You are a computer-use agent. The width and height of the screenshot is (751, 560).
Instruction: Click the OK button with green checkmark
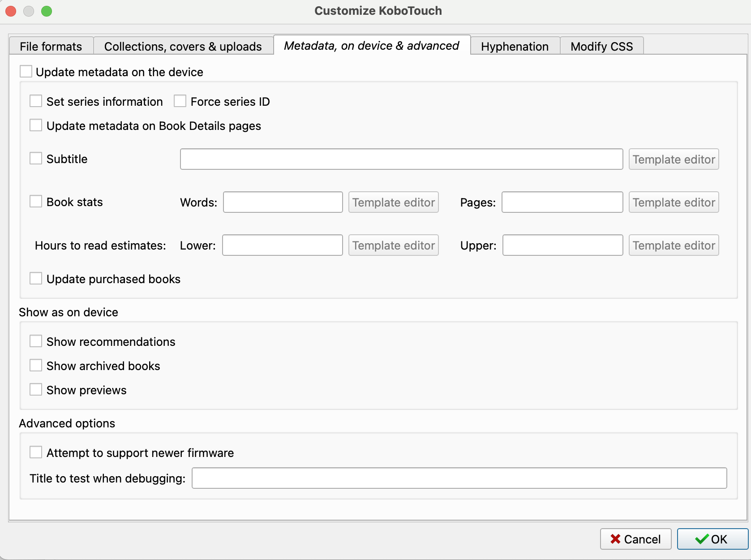pos(712,539)
